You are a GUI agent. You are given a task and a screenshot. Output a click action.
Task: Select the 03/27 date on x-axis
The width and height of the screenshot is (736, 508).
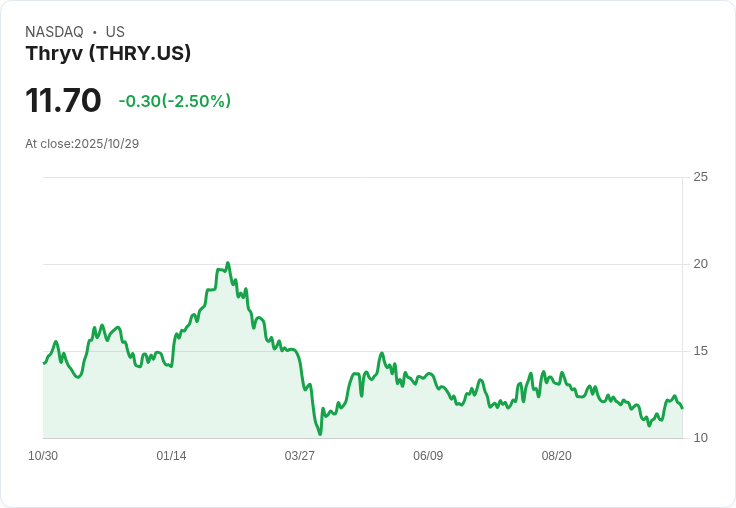(300, 456)
